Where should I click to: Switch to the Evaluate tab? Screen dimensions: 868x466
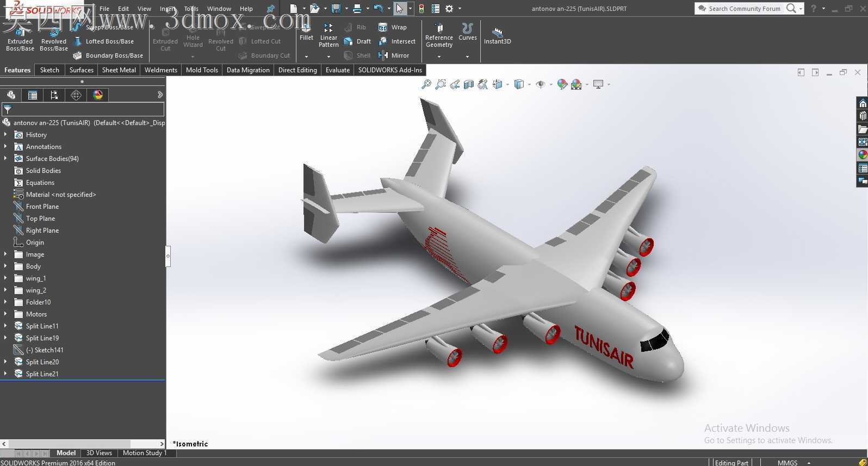tap(338, 70)
